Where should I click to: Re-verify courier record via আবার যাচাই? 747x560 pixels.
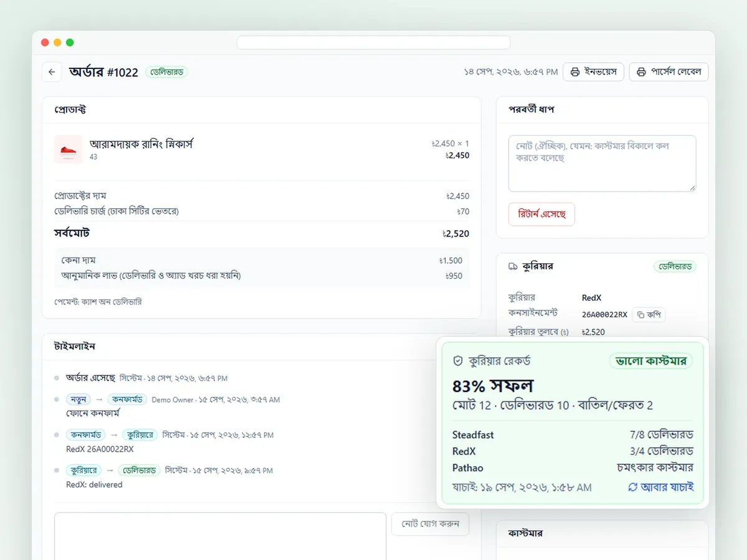pos(660,487)
